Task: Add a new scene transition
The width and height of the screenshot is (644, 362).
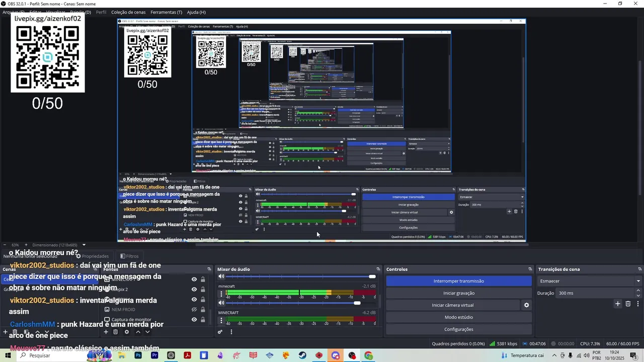Action: pyautogui.click(x=618, y=304)
